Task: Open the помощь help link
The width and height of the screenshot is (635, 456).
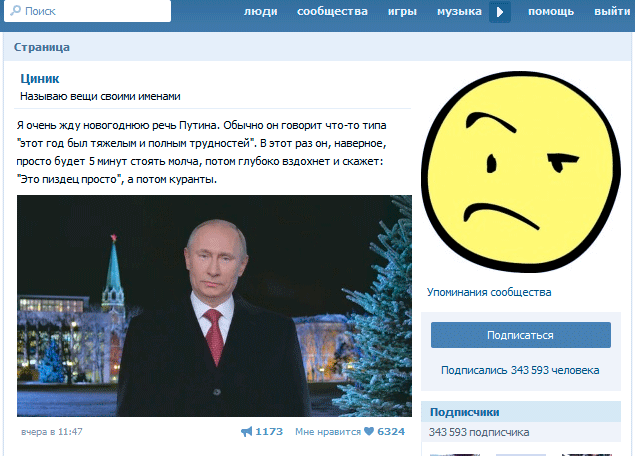Action: point(551,11)
